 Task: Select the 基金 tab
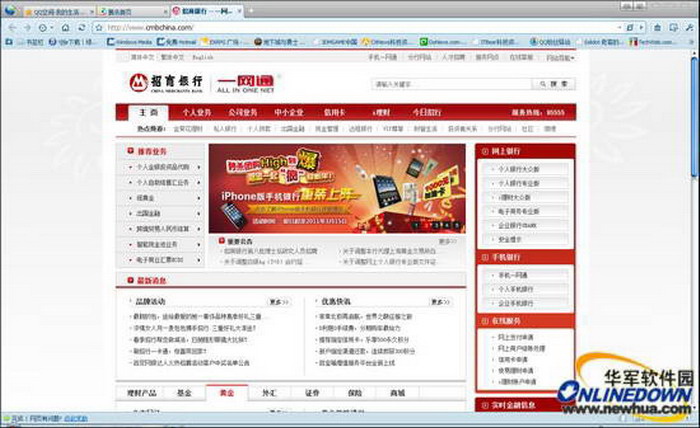pyautogui.click(x=184, y=393)
